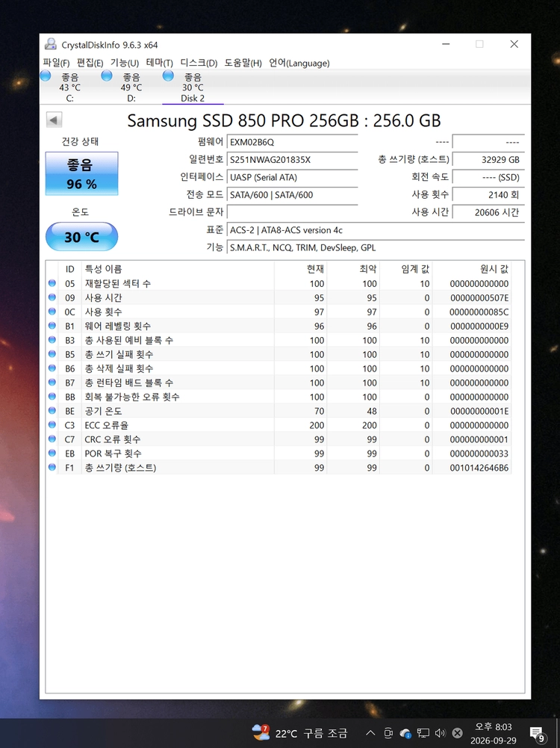
Task: Click the 좋음 96 % health status button
Action: coord(81,173)
